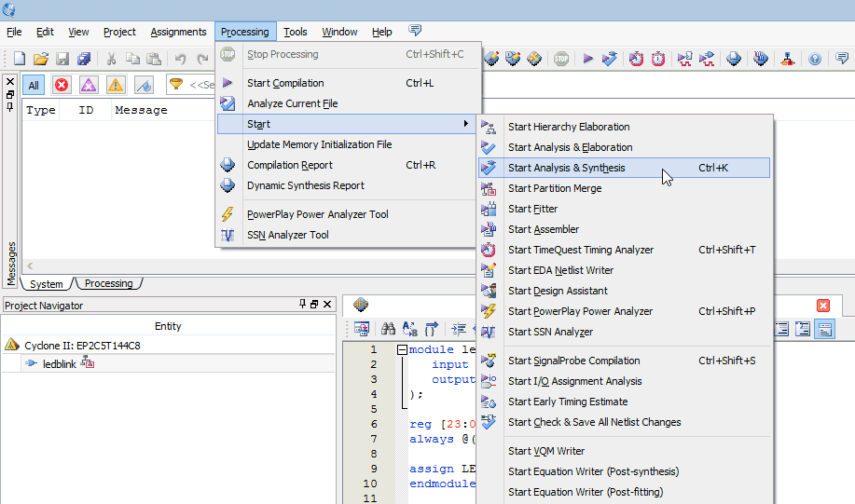Click the abc text editor tab icon
The width and height of the screenshot is (855, 504).
click(361, 305)
